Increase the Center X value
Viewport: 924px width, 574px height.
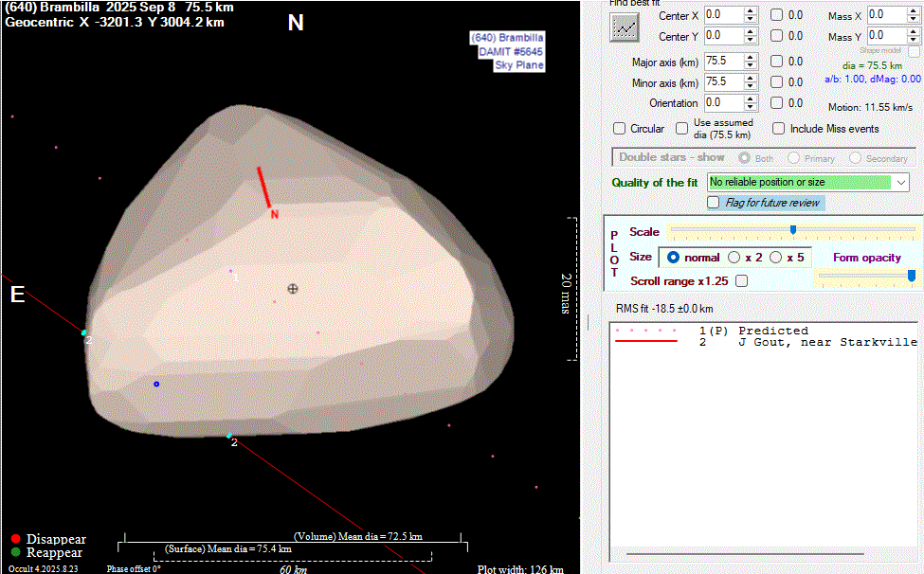click(751, 11)
